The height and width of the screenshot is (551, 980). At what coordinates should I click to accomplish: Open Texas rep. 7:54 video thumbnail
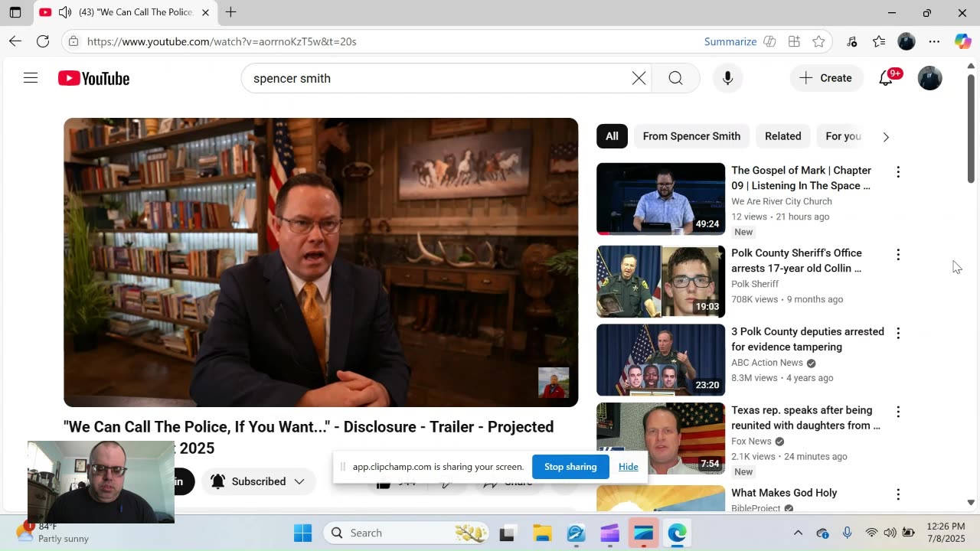tap(661, 439)
